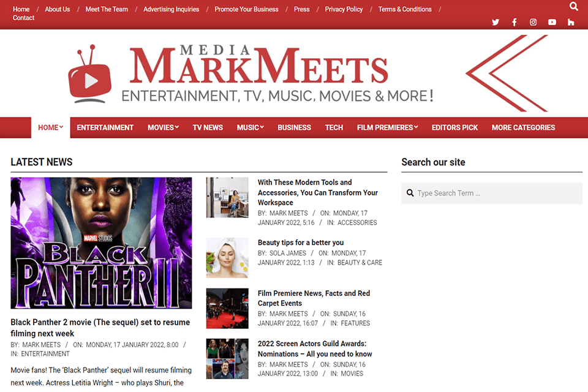Read Black Panther 2 movie sequel headline

pos(100,328)
